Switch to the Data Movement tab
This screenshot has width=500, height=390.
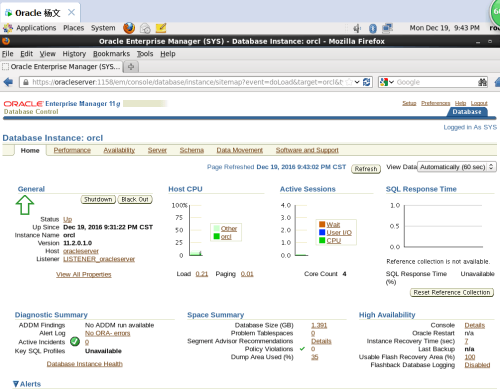[239, 150]
